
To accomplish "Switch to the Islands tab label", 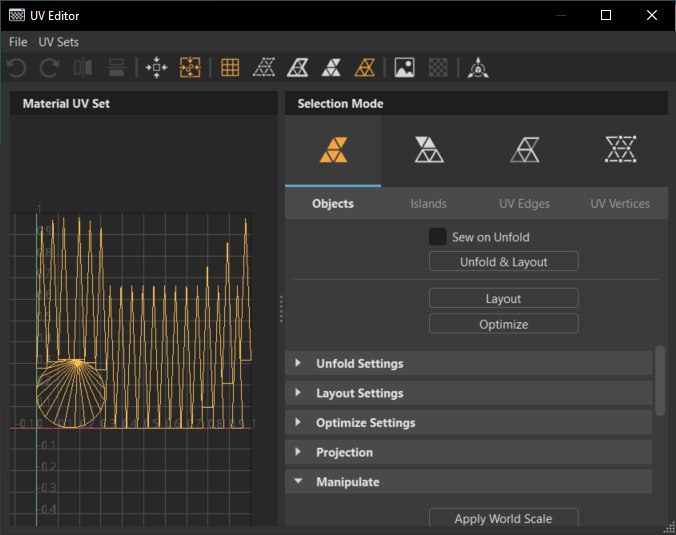I will point(429,203).
